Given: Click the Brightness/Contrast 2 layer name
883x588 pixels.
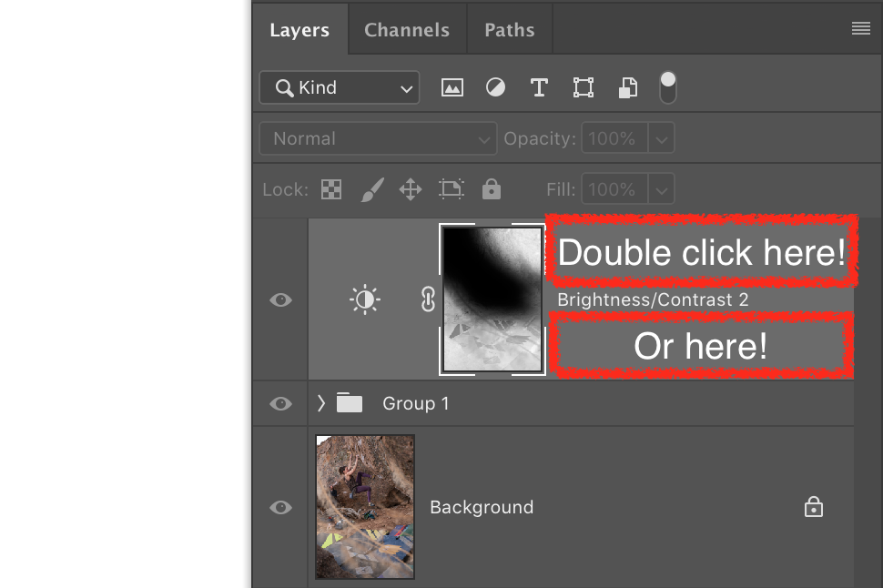Looking at the screenshot, I should click(653, 299).
